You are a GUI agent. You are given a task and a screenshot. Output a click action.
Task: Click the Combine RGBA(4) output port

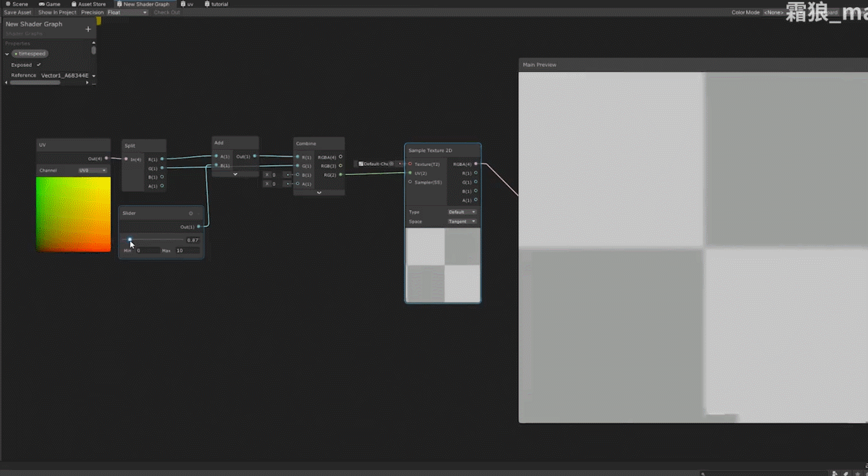(341, 157)
